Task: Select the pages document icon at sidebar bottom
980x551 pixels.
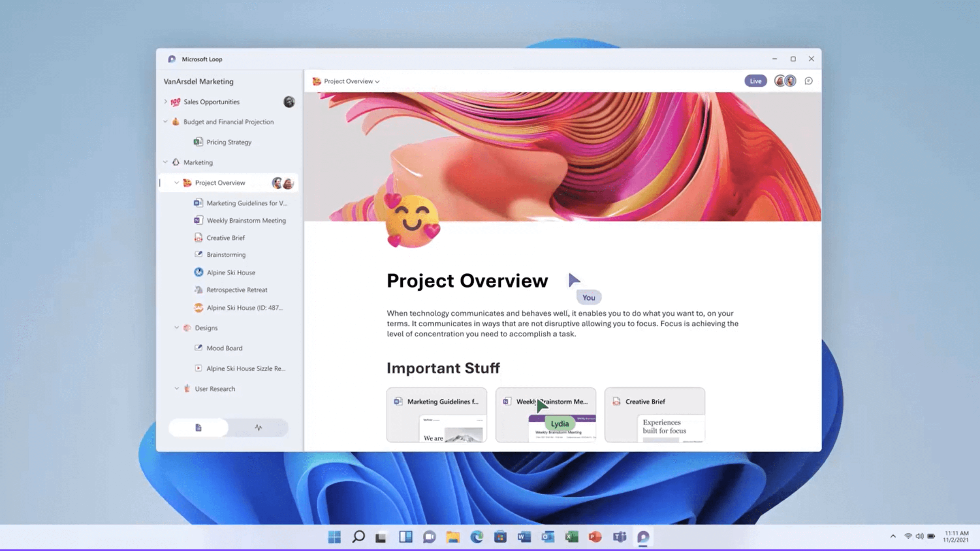Action: (198, 427)
